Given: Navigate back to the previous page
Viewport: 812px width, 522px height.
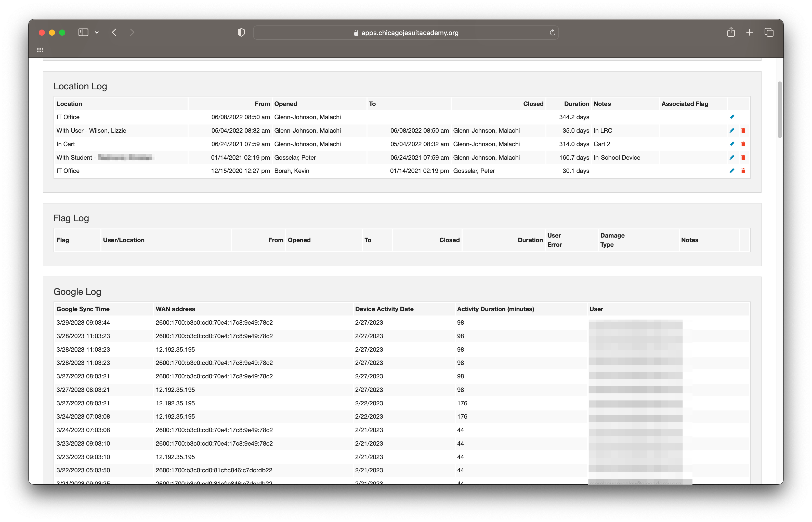Looking at the screenshot, I should pos(114,32).
